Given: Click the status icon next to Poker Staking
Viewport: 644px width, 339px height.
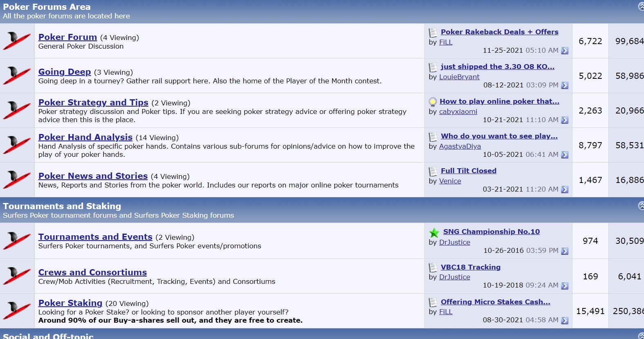Looking at the screenshot, I should [x=17, y=310].
